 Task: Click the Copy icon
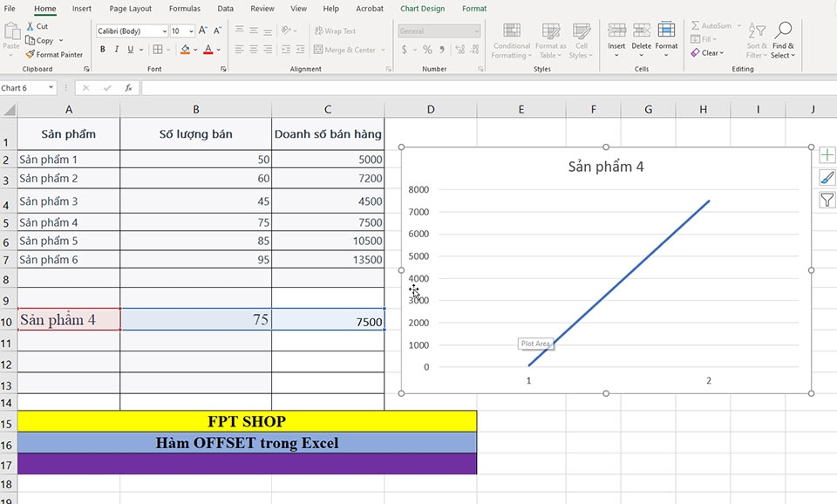(x=30, y=40)
